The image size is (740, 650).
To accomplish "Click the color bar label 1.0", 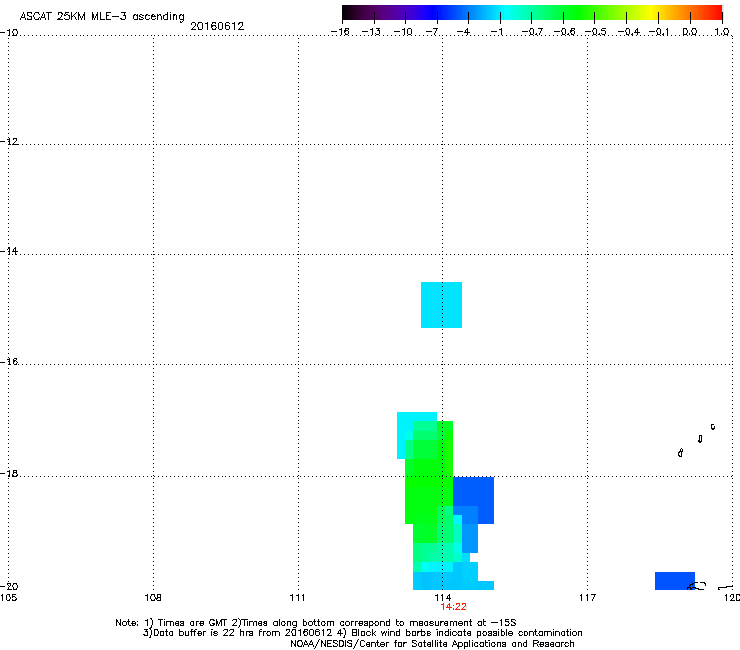I will coord(722,32).
